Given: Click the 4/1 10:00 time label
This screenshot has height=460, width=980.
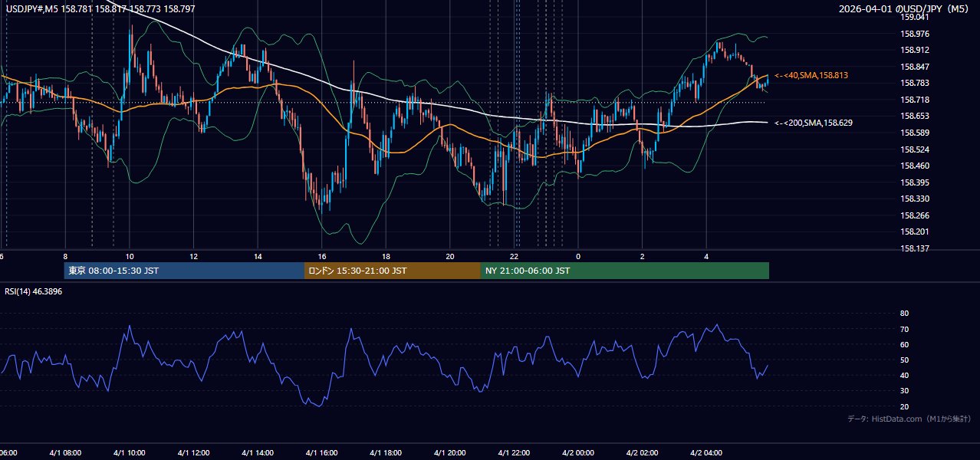Looking at the screenshot, I should (x=130, y=453).
